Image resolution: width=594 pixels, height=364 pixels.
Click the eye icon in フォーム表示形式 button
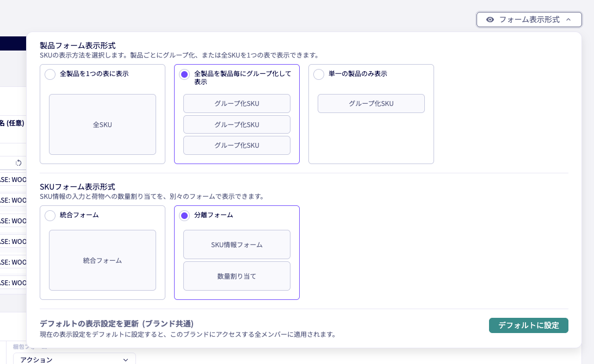tap(490, 20)
